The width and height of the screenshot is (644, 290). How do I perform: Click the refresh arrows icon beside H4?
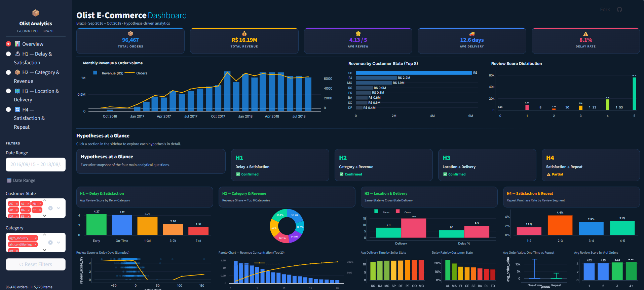[x=17, y=110]
